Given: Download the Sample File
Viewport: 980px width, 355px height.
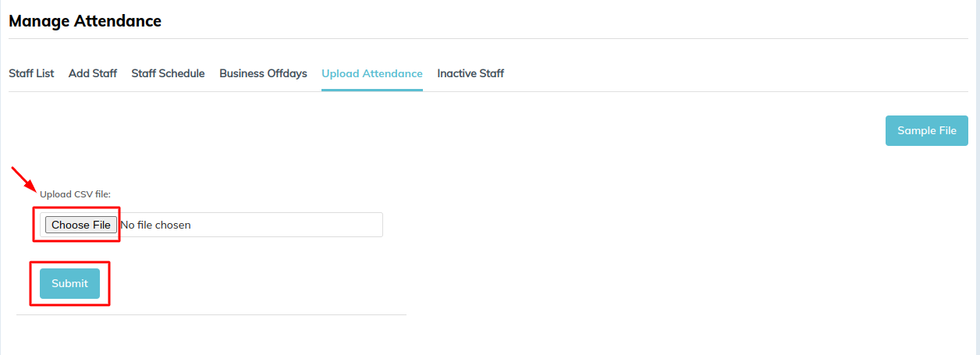Looking at the screenshot, I should (927, 131).
